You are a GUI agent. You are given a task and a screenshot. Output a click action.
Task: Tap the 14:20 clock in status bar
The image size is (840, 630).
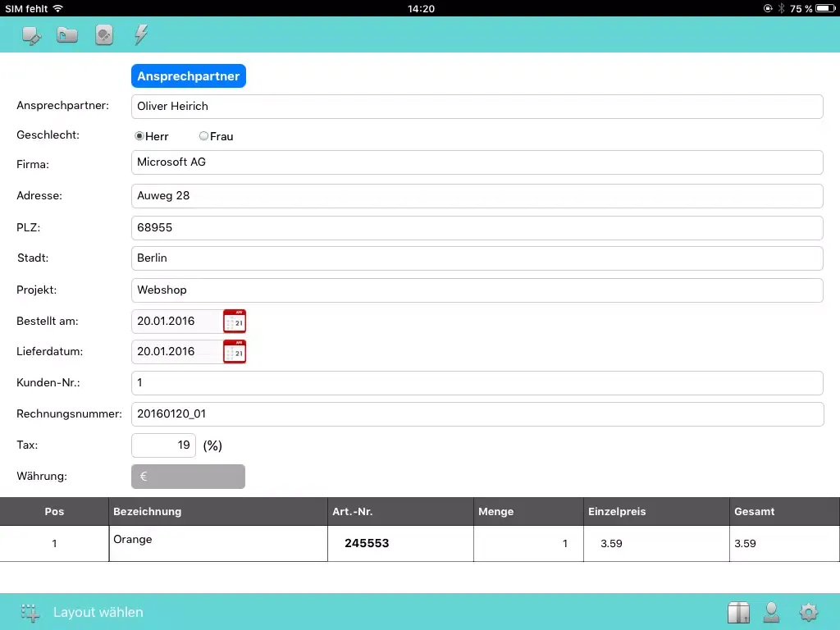[421, 8]
